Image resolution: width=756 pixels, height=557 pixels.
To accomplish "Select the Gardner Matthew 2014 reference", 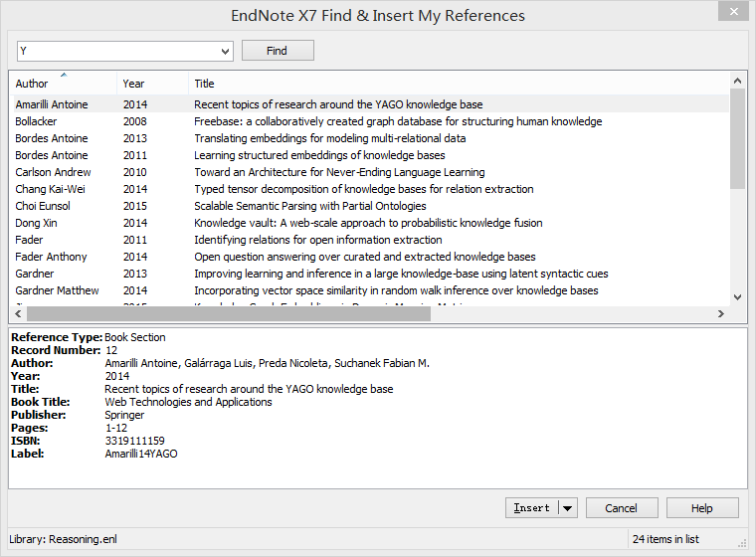I will point(369,290).
